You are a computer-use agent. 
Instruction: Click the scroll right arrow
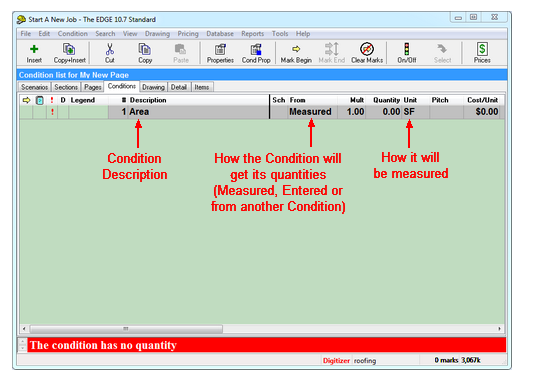pos(499,329)
